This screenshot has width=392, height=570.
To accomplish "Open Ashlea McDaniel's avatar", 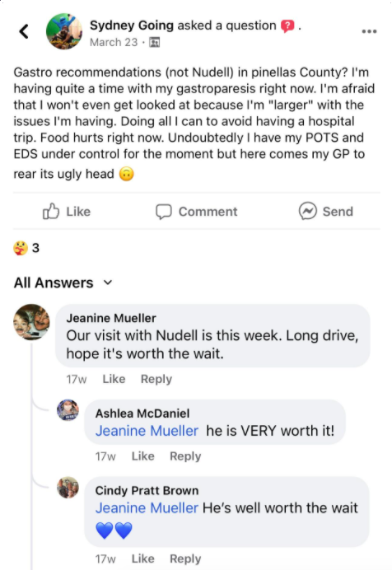I will coord(68,409).
